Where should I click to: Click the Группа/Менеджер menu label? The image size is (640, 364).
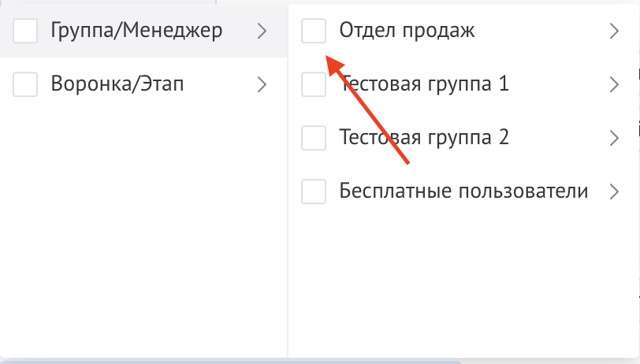coord(136,31)
